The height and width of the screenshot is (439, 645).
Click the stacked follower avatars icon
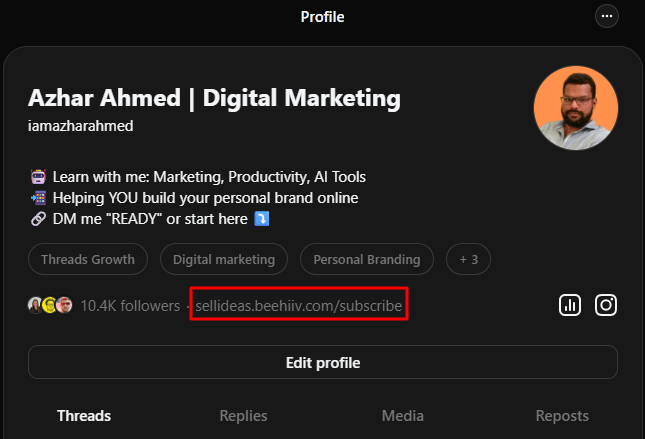pos(50,305)
